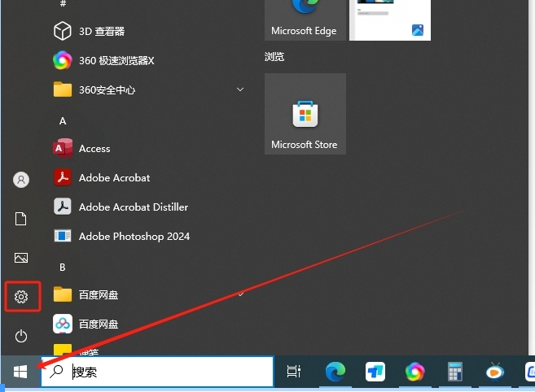The width and height of the screenshot is (535, 392).
Task: Select the letter B section header
Action: (x=63, y=268)
